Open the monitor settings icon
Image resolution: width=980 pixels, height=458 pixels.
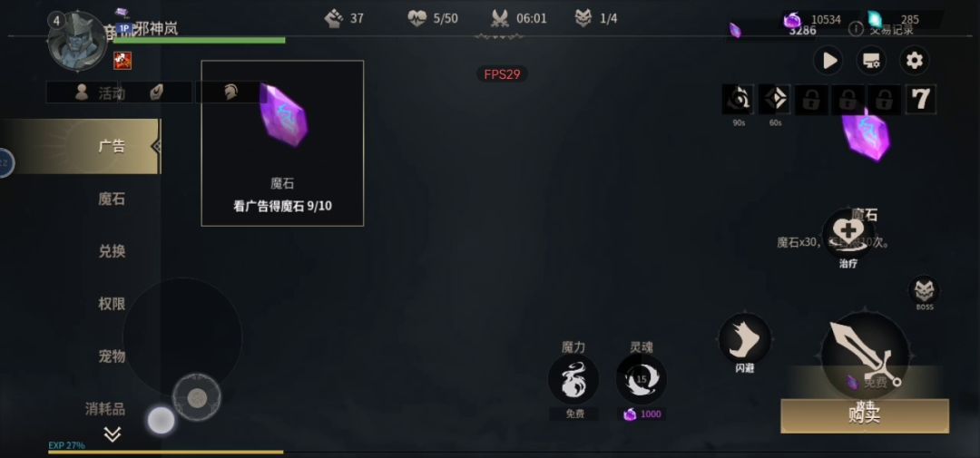pyautogui.click(x=871, y=61)
